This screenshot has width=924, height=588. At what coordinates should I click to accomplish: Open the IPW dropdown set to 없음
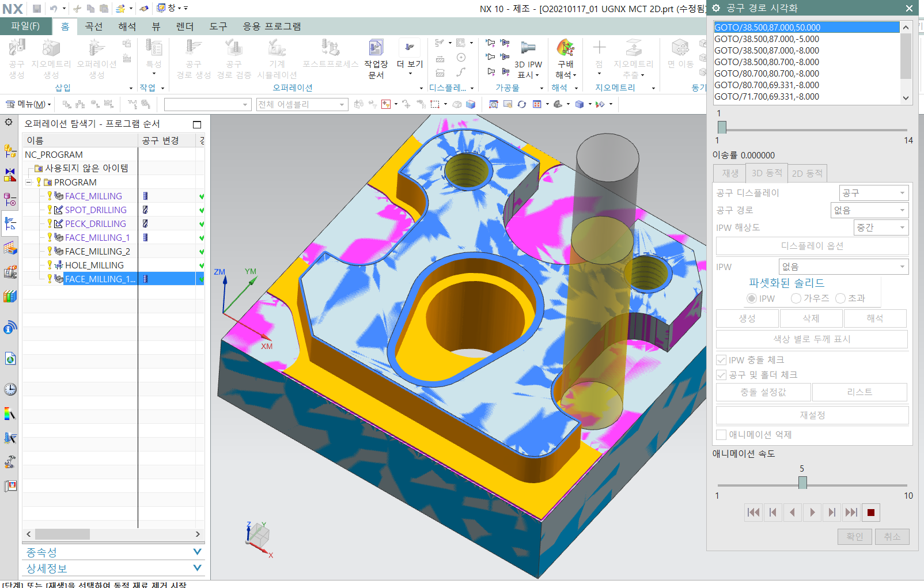point(844,267)
